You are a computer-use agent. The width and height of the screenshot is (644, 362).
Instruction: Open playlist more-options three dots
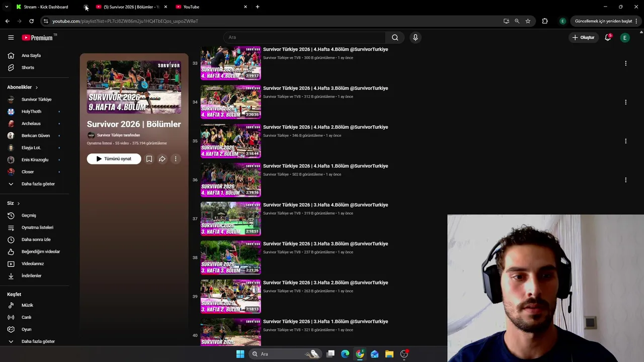click(176, 159)
